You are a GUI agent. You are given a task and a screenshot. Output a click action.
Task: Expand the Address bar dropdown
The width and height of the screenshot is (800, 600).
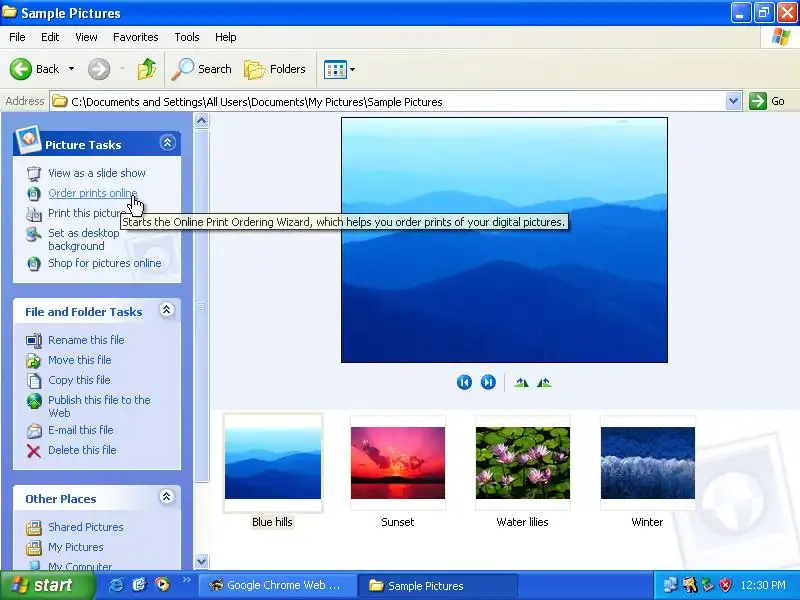tap(733, 101)
